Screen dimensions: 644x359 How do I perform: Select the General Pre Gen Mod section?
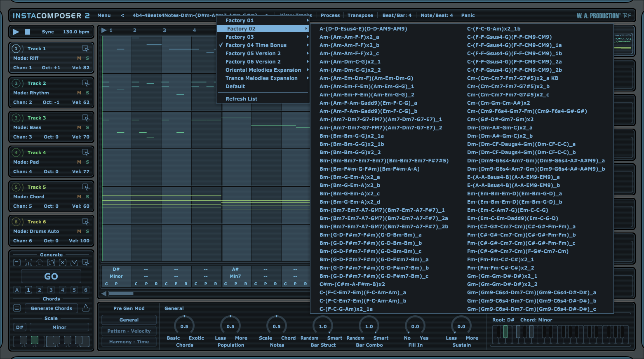point(129,320)
